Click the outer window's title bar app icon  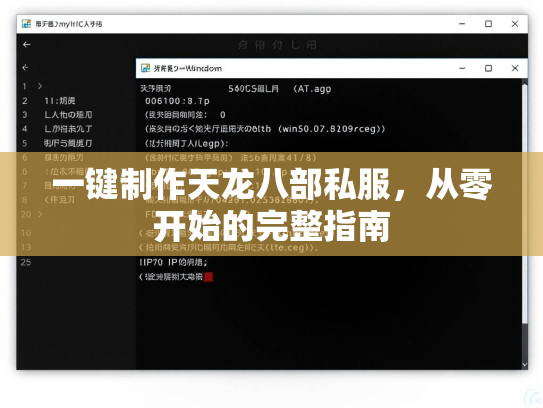tap(26, 24)
